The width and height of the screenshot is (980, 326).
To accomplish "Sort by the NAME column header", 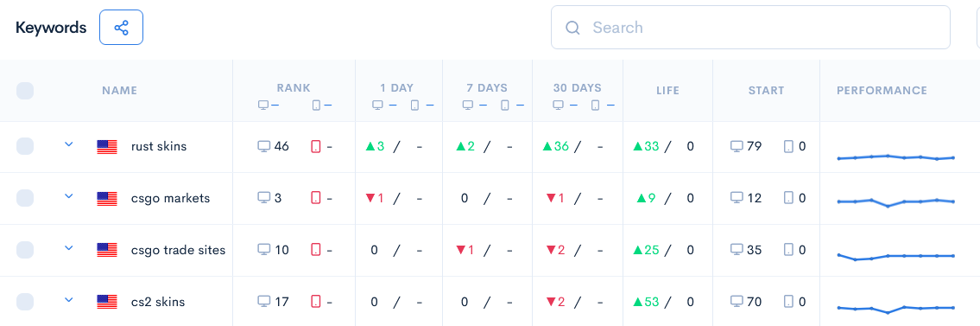I will coord(119,91).
